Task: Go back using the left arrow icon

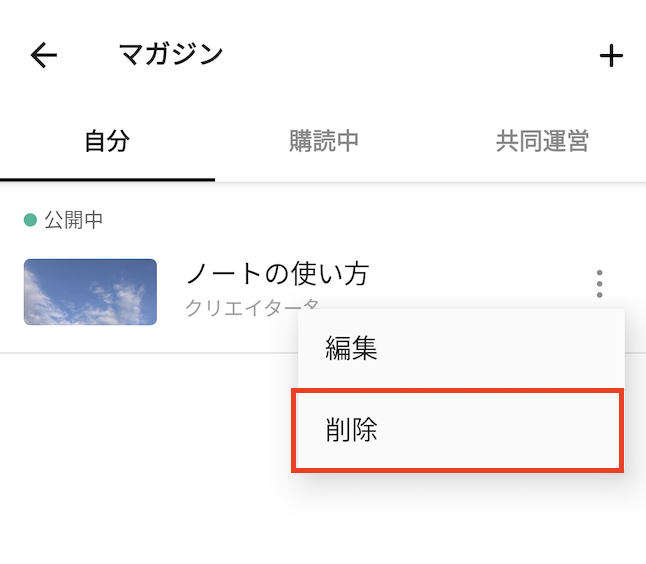Action: coord(44,55)
